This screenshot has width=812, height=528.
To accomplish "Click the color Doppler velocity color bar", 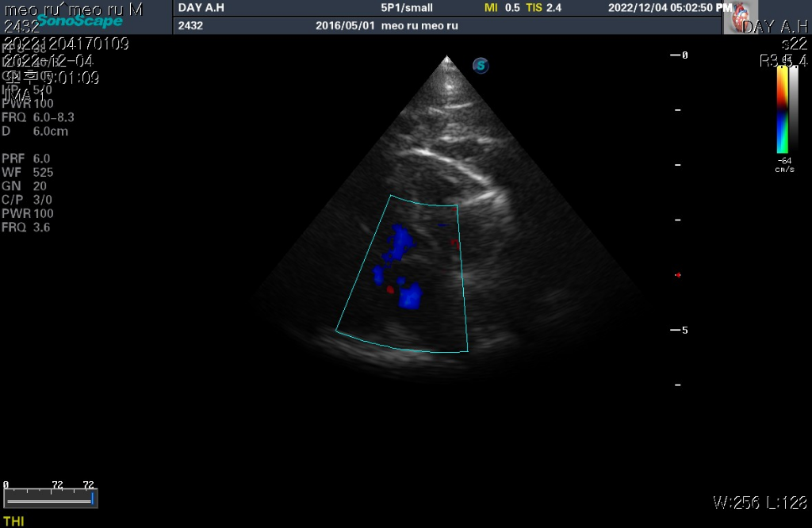I will coord(782,111).
